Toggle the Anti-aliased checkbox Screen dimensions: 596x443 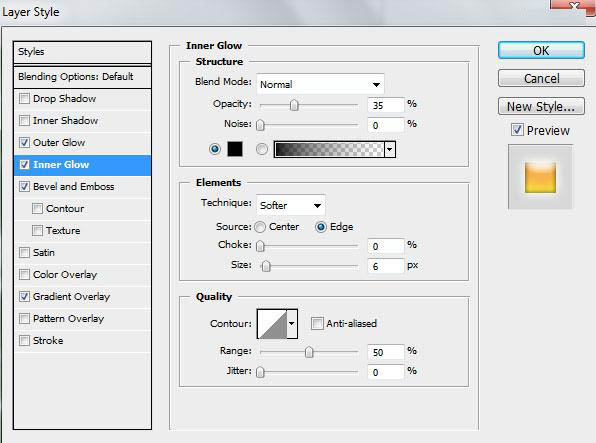[x=317, y=324]
